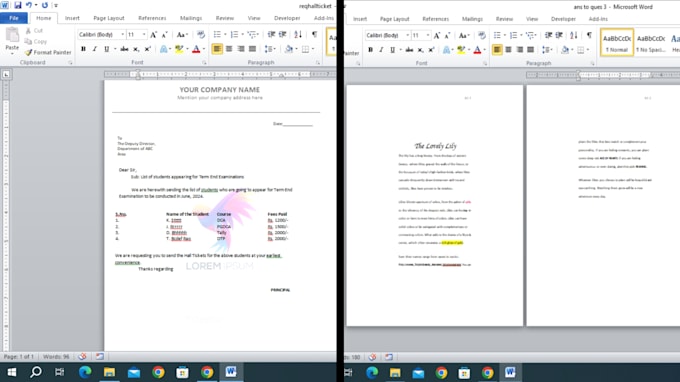Activate Format Painter in left window
This screenshot has height=382, width=680.
[48, 52]
